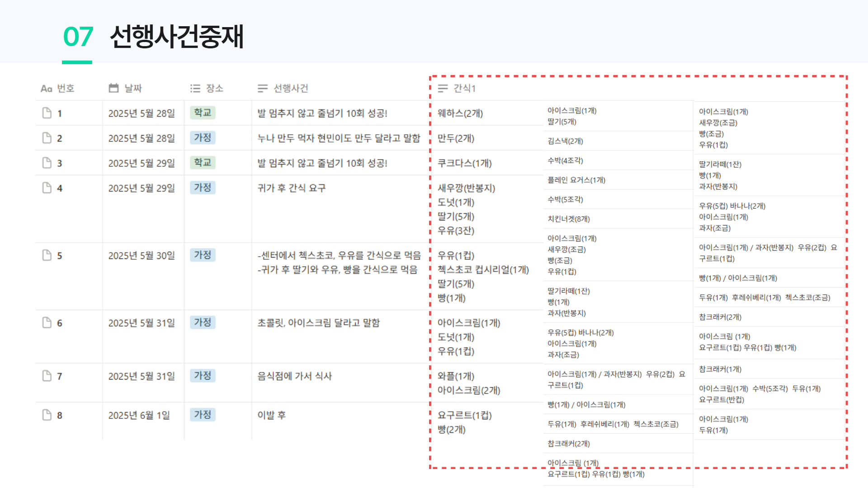This screenshot has width=868, height=488.
Task: Click the 귀가 후 간식 요구 cell
Action: pyautogui.click(x=291, y=188)
